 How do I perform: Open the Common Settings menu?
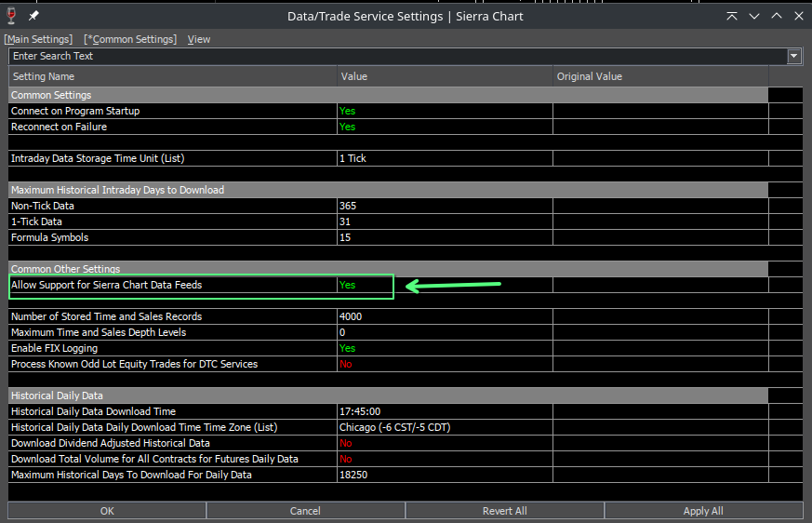(x=130, y=39)
